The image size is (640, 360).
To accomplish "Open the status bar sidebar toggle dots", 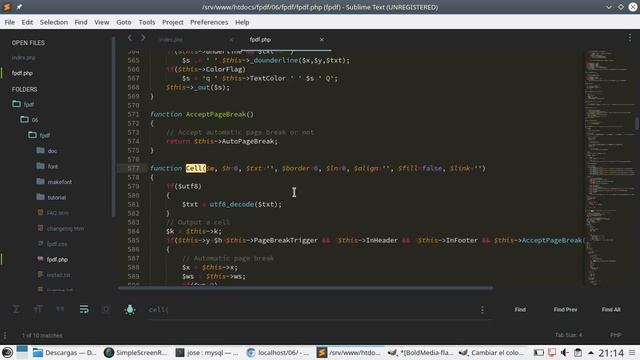I will (5, 335).
